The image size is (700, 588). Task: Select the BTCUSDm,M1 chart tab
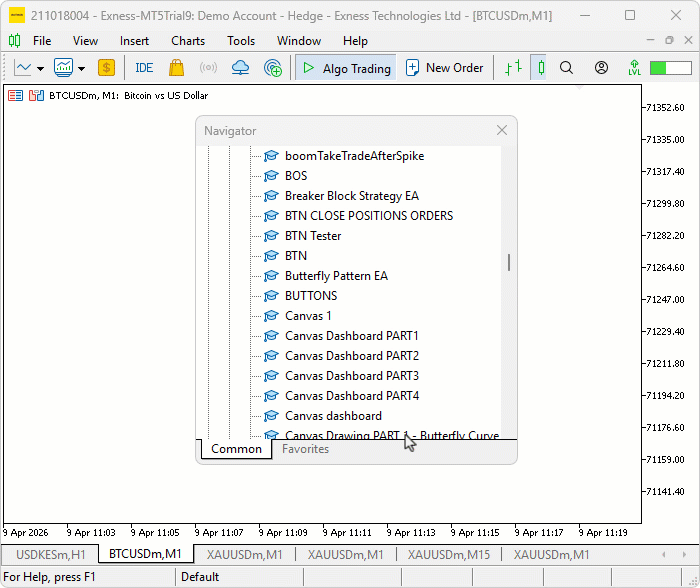pos(145,554)
